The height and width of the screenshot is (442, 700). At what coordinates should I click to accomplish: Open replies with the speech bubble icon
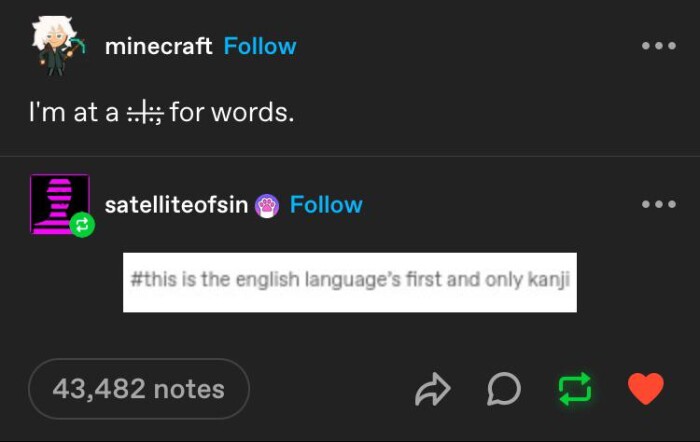503,389
